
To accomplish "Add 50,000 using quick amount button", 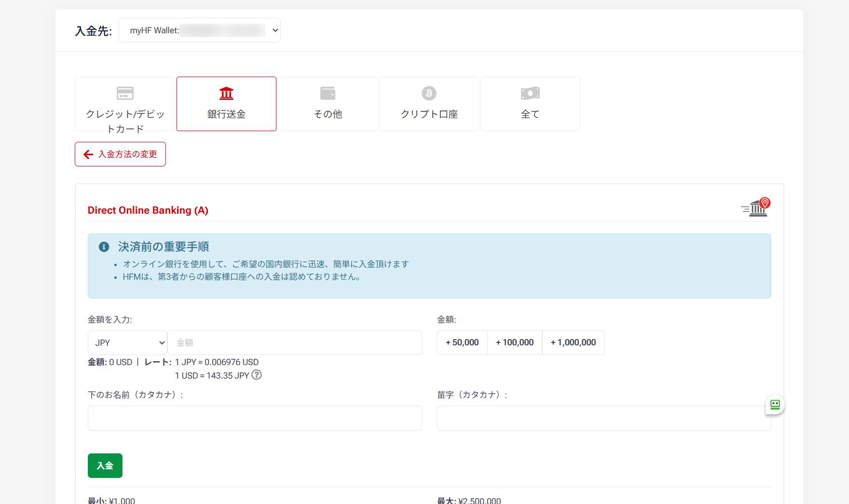I will pos(462,343).
